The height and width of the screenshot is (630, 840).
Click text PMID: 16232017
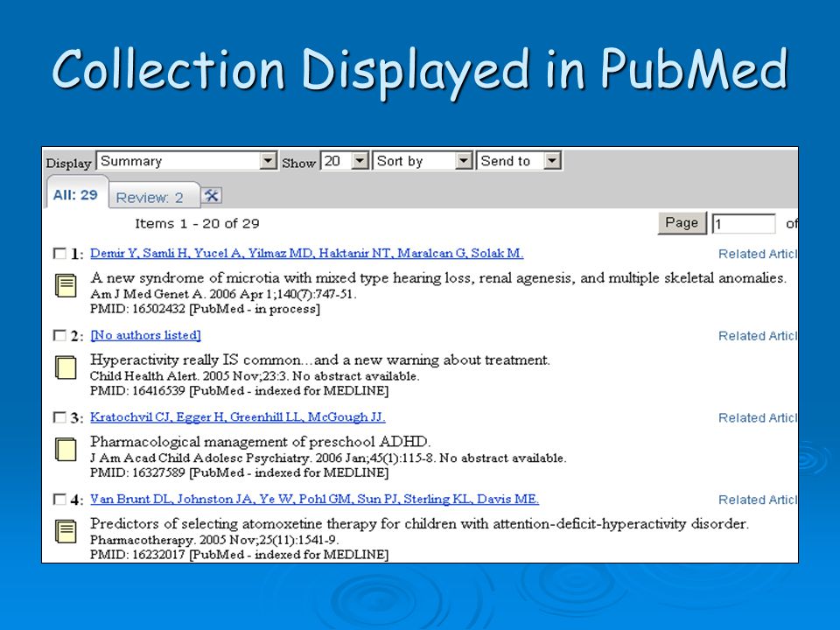tap(239, 555)
